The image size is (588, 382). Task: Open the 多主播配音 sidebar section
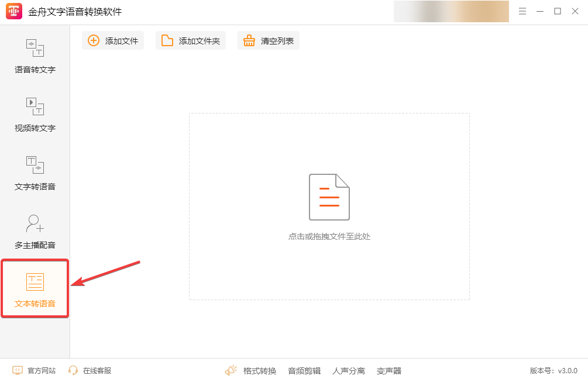point(35,231)
